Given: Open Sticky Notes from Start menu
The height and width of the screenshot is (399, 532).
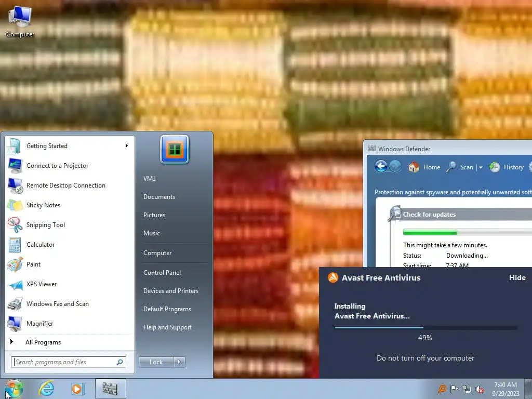Looking at the screenshot, I should pyautogui.click(x=70, y=205).
